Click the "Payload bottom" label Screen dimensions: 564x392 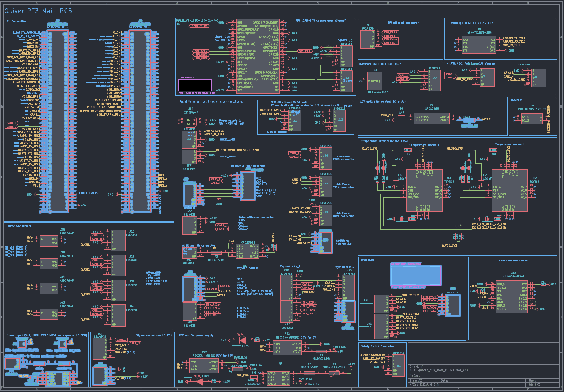pos(247,268)
